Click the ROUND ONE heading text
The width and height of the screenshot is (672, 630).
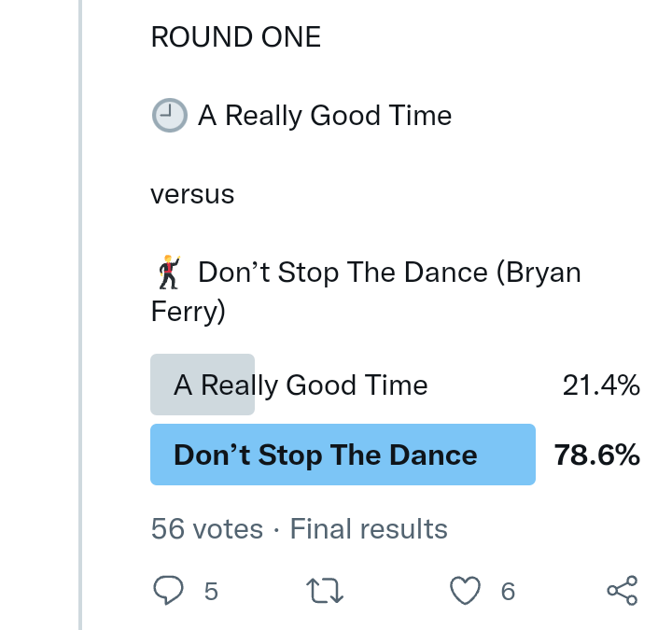click(x=235, y=37)
